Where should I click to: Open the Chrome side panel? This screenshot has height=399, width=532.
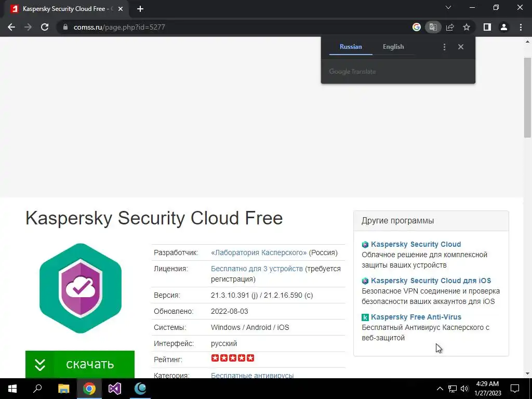click(x=487, y=27)
